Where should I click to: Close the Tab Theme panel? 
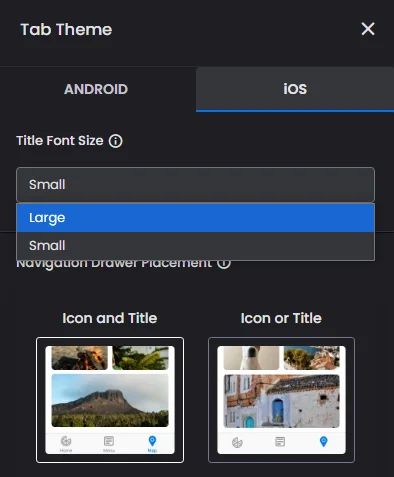pos(368,29)
